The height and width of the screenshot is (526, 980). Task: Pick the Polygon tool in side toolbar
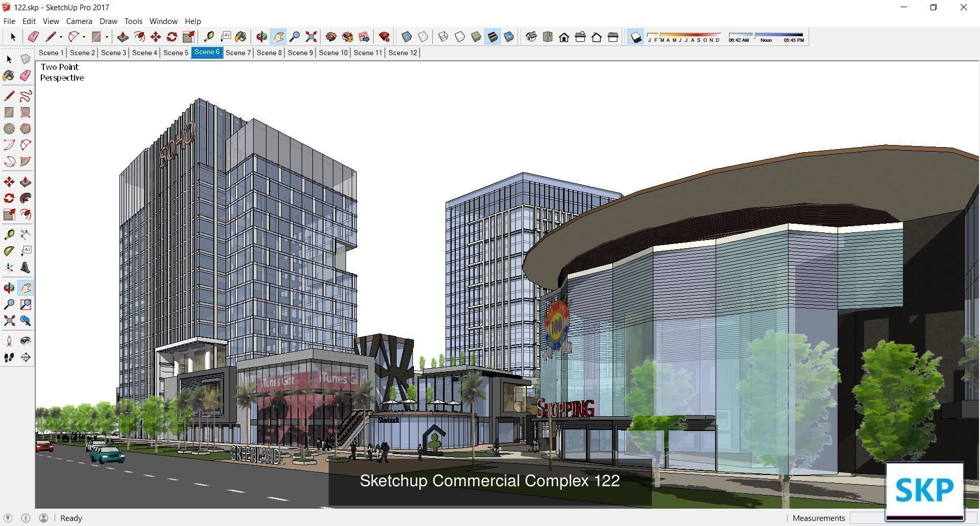pos(25,129)
